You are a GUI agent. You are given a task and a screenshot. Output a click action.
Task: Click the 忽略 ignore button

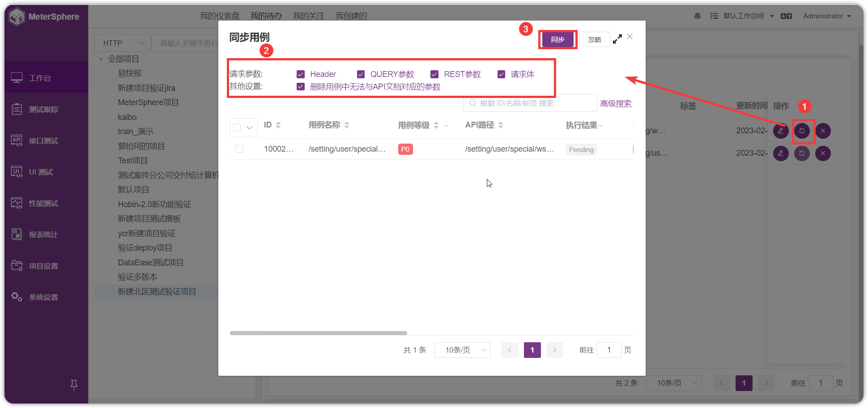click(x=594, y=40)
